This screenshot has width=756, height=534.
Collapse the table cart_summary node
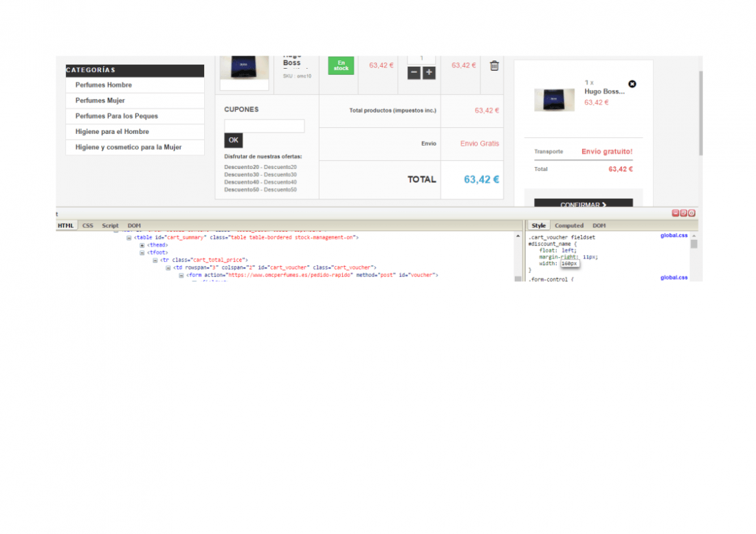point(129,238)
